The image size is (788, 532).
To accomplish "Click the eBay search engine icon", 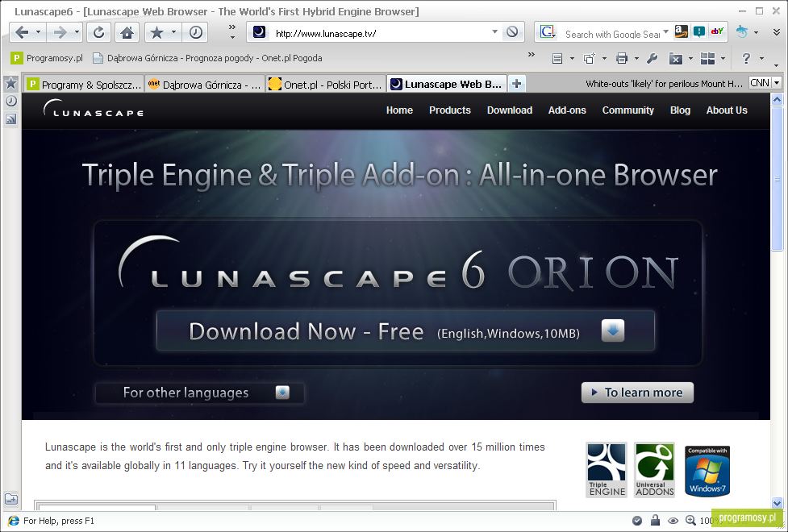I will point(717,31).
